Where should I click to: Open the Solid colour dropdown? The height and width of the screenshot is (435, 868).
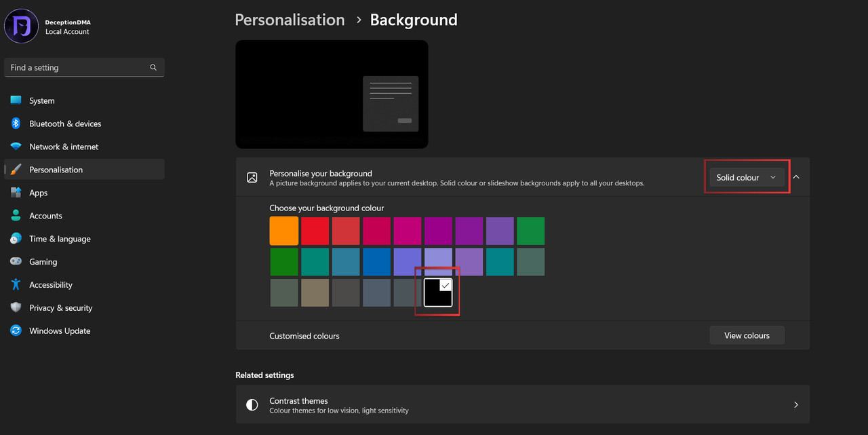tap(747, 177)
